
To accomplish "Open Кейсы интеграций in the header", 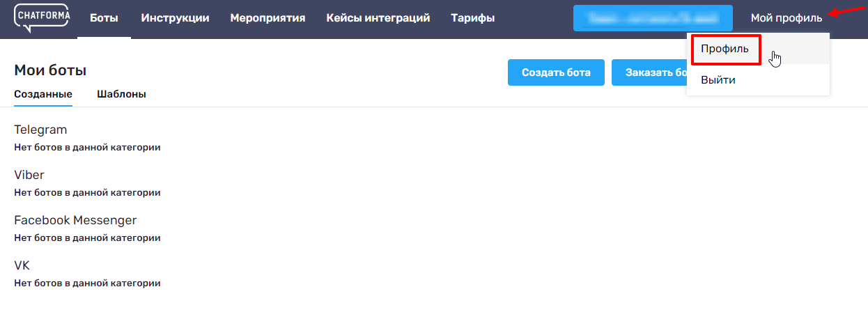I will click(378, 18).
